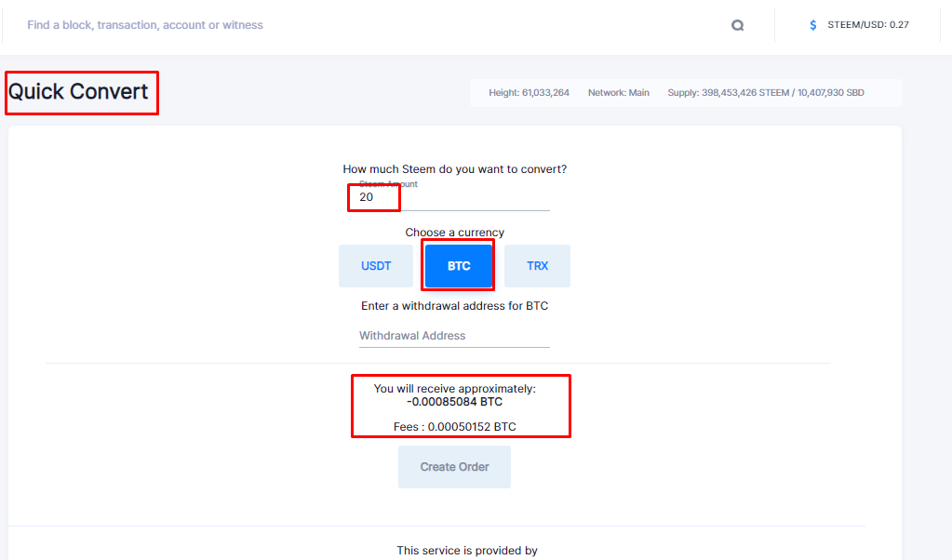952x560 pixels.
Task: Click the Fees : 0.00050152 BTC line
Action: click(x=454, y=427)
